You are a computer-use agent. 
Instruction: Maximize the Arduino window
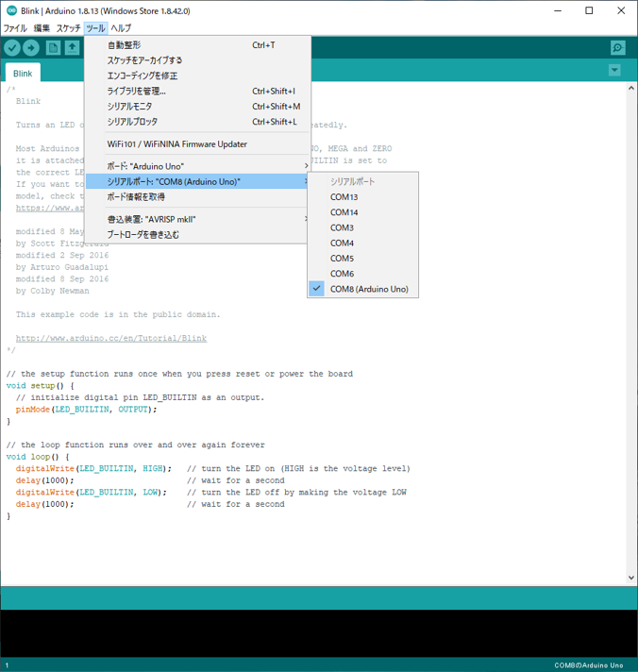pos(589,10)
